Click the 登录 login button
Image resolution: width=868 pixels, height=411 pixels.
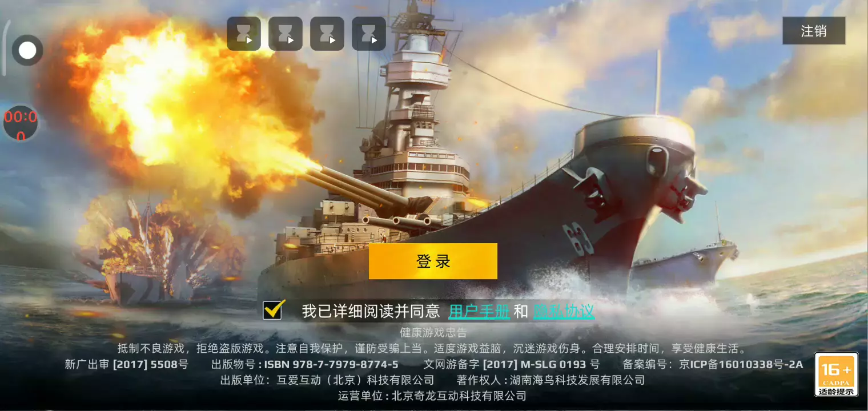point(433,261)
